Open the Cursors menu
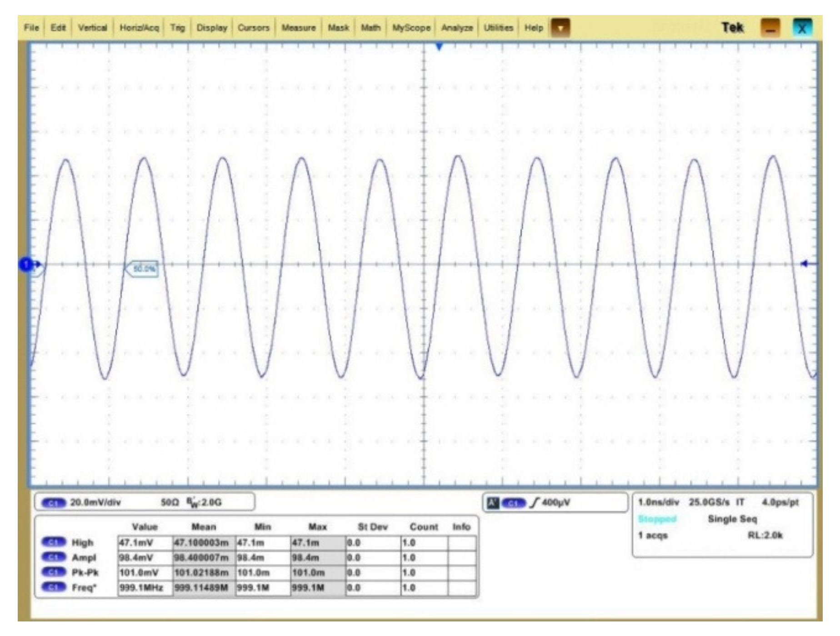This screenshot has height=636, width=840. click(x=253, y=28)
